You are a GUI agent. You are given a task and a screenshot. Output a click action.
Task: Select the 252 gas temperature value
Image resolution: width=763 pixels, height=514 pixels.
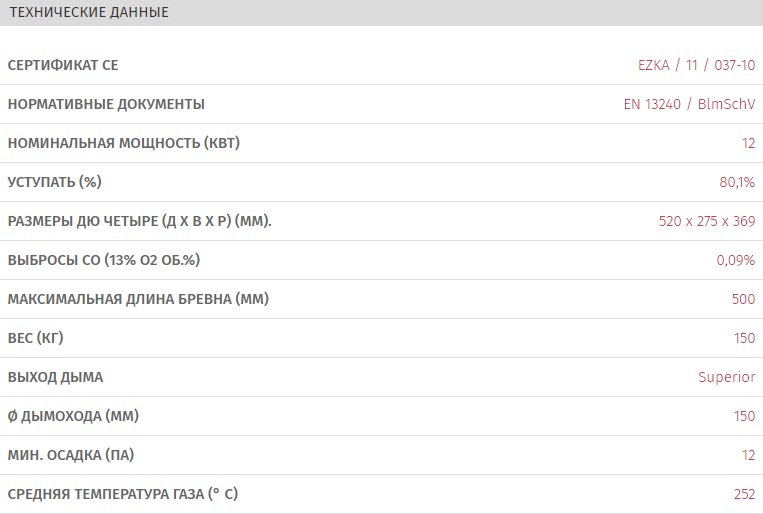pyautogui.click(x=744, y=494)
